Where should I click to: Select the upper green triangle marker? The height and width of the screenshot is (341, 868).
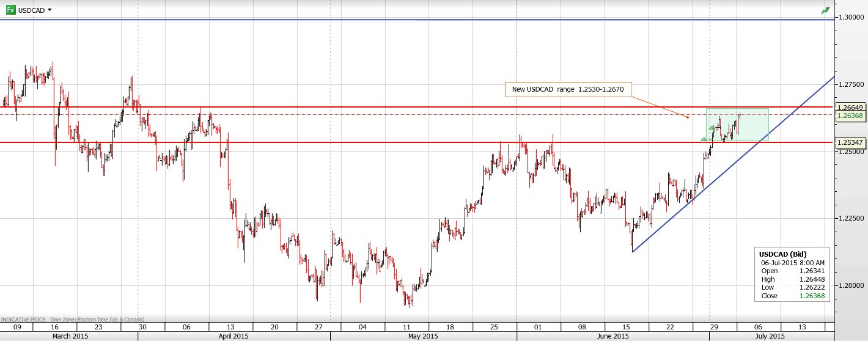click(713, 127)
